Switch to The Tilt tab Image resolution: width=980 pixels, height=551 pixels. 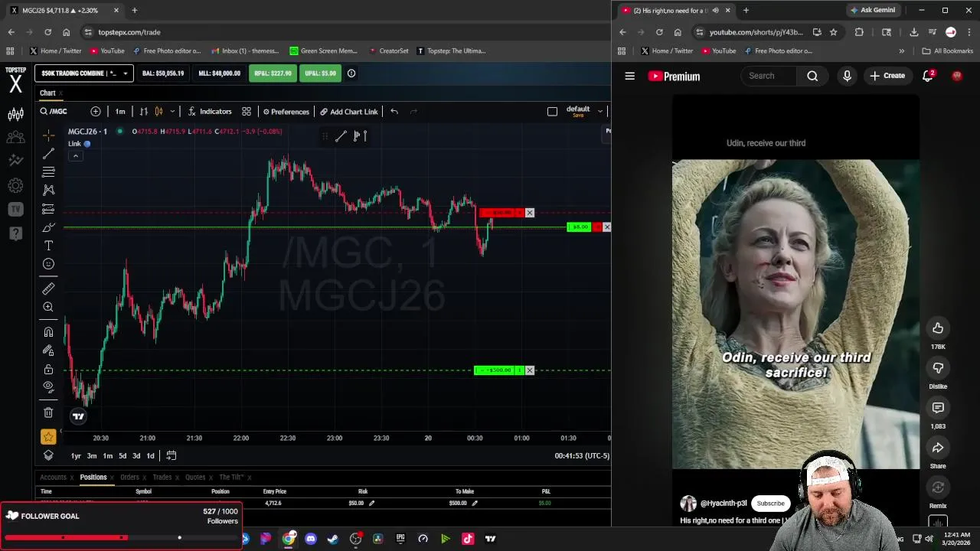pyautogui.click(x=231, y=478)
